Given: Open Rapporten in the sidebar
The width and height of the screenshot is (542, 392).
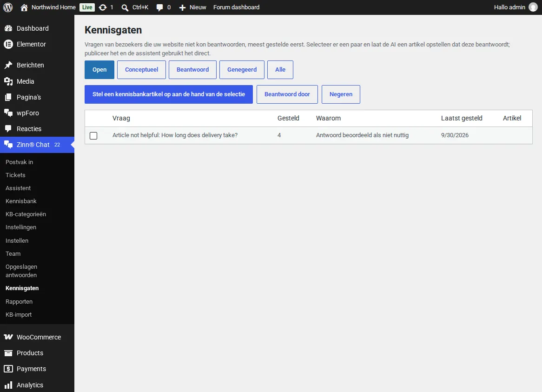Looking at the screenshot, I should click(19, 301).
